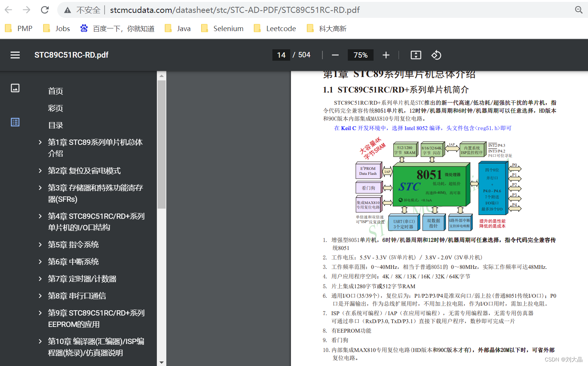Image resolution: width=588 pixels, height=366 pixels.
Task: Click list item 8 有EEPROM功能
Action: 347,331
